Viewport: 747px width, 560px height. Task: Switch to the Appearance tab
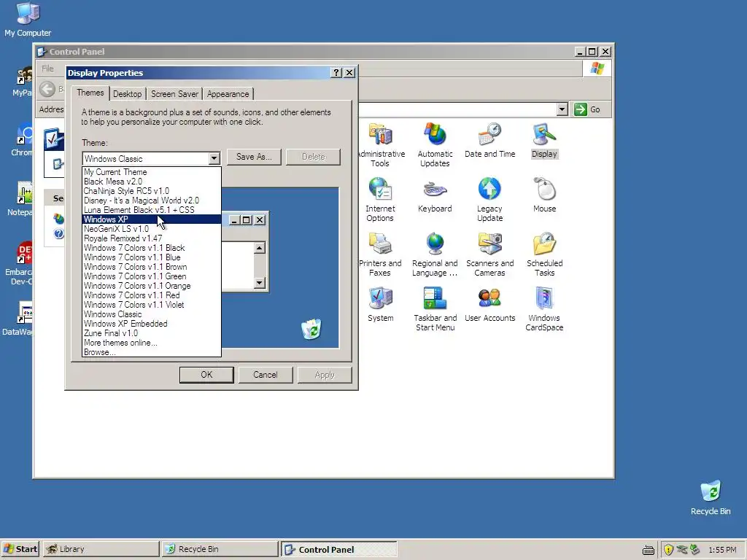coord(228,94)
